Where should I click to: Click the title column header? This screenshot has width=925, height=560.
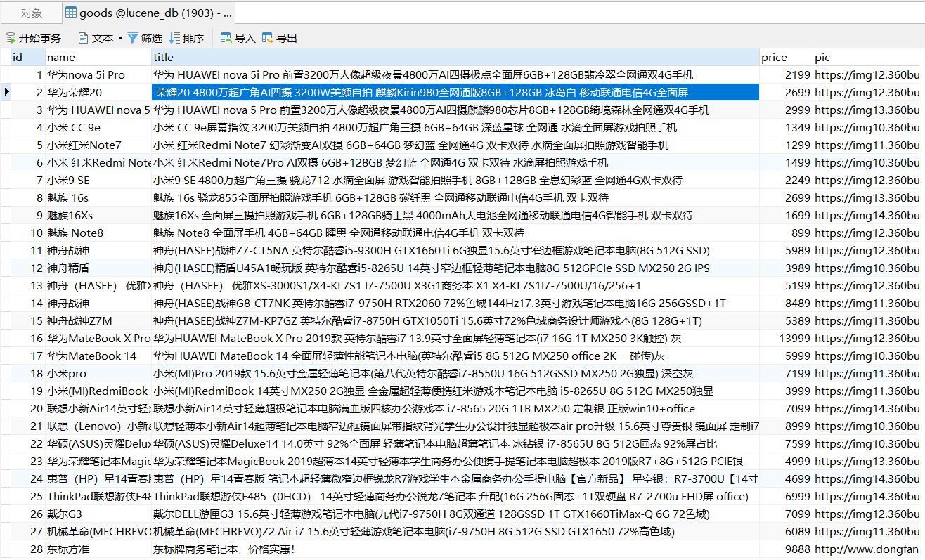(x=455, y=58)
